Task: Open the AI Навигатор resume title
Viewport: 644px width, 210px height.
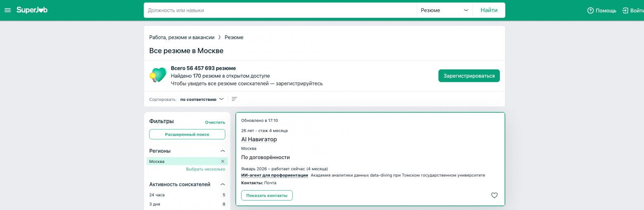Action: tap(259, 139)
